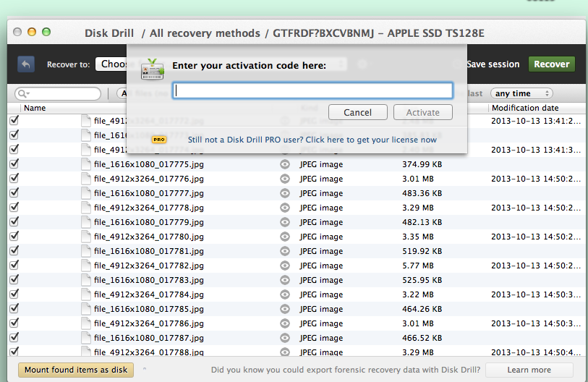Click Mount found items as disk

76,370
